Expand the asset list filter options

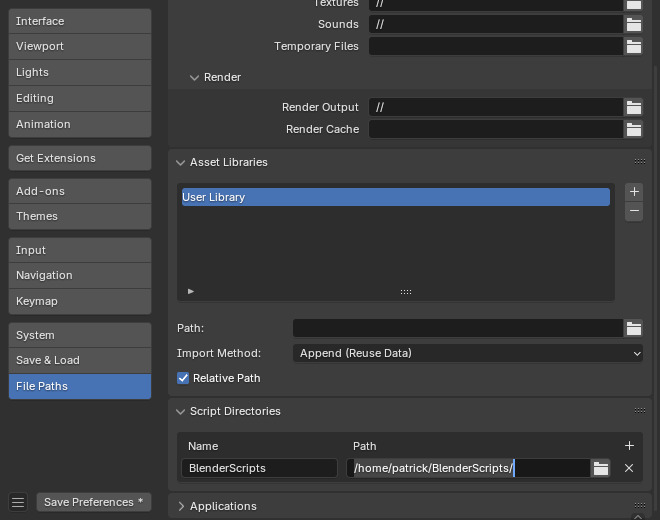[191, 291]
